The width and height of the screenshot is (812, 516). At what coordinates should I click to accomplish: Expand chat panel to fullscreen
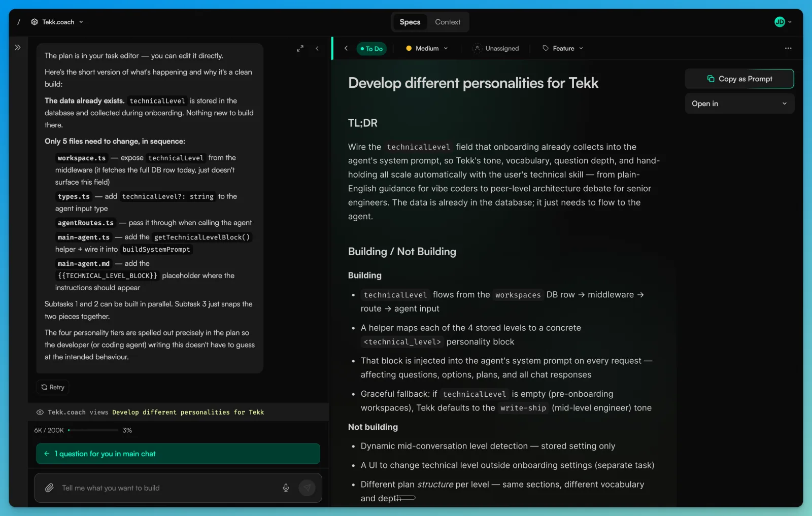300,48
